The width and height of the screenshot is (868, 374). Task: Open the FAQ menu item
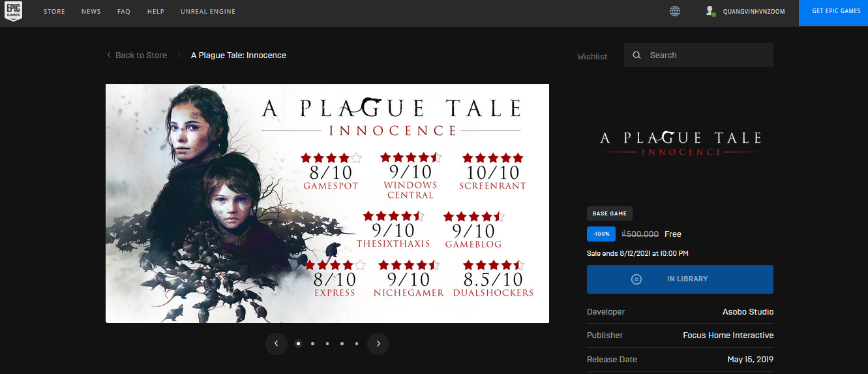(124, 12)
